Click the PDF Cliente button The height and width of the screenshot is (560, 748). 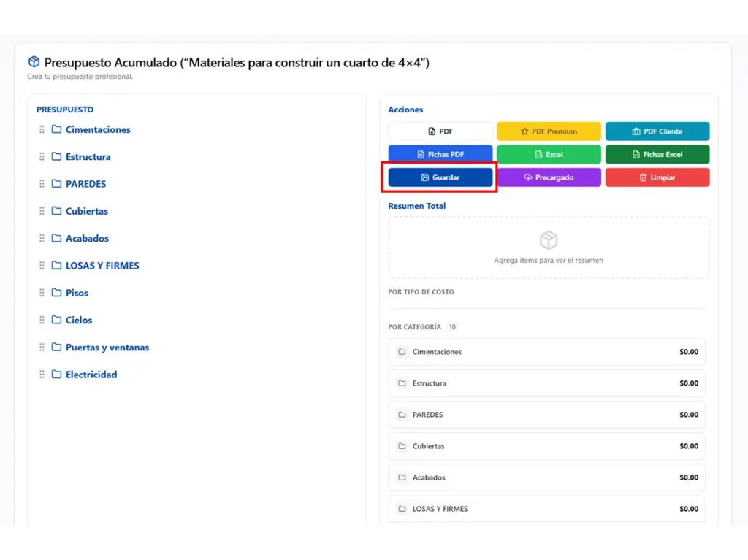pyautogui.click(x=657, y=131)
